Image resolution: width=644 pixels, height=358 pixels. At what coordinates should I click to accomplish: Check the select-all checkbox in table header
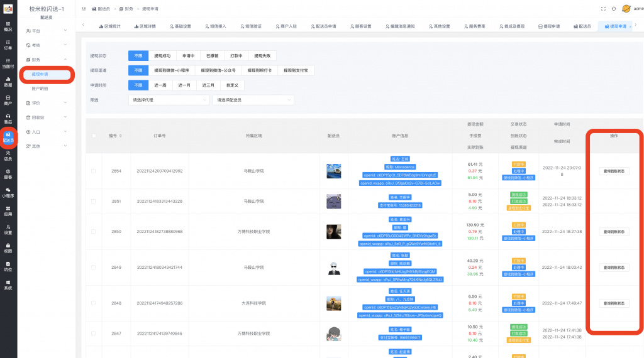[x=94, y=135]
